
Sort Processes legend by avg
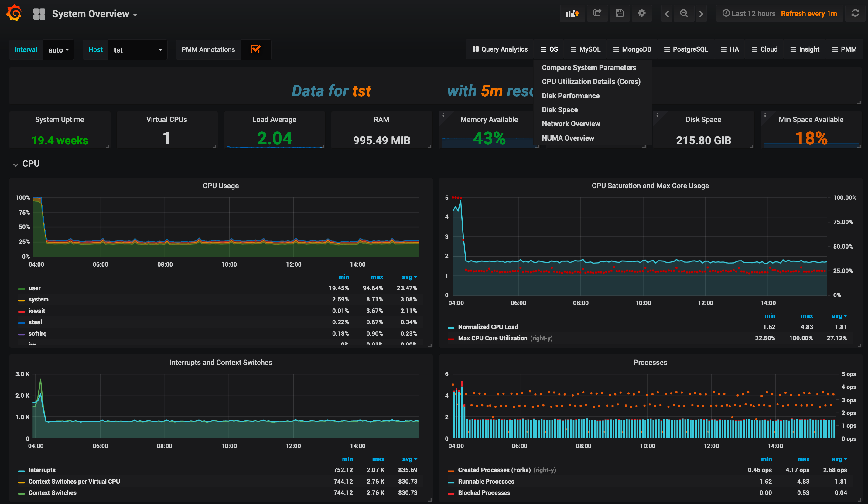coord(839,459)
